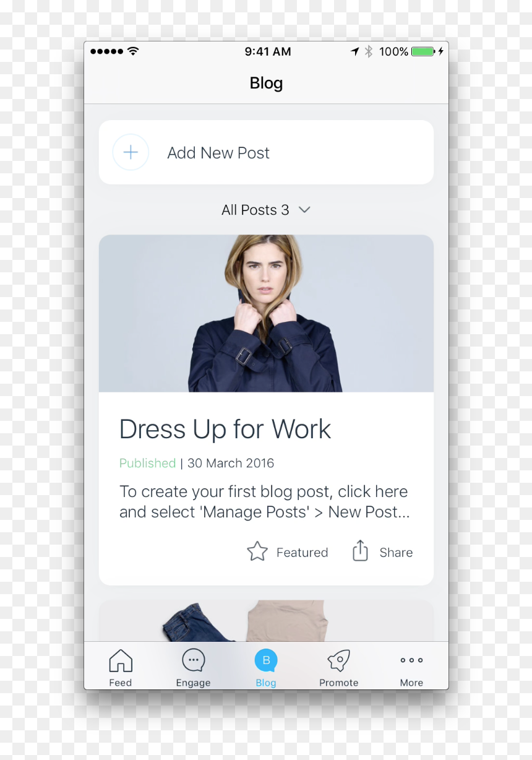Click the Share label

[396, 552]
